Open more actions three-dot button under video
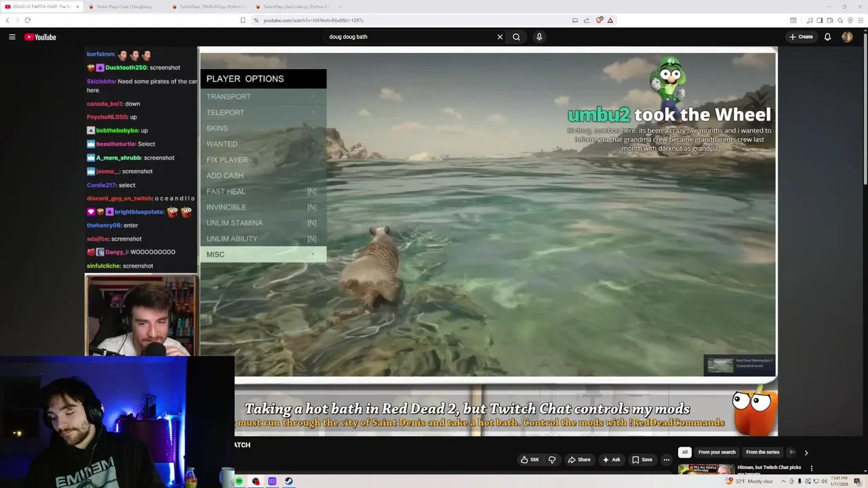The height and width of the screenshot is (488, 868). [x=666, y=460]
